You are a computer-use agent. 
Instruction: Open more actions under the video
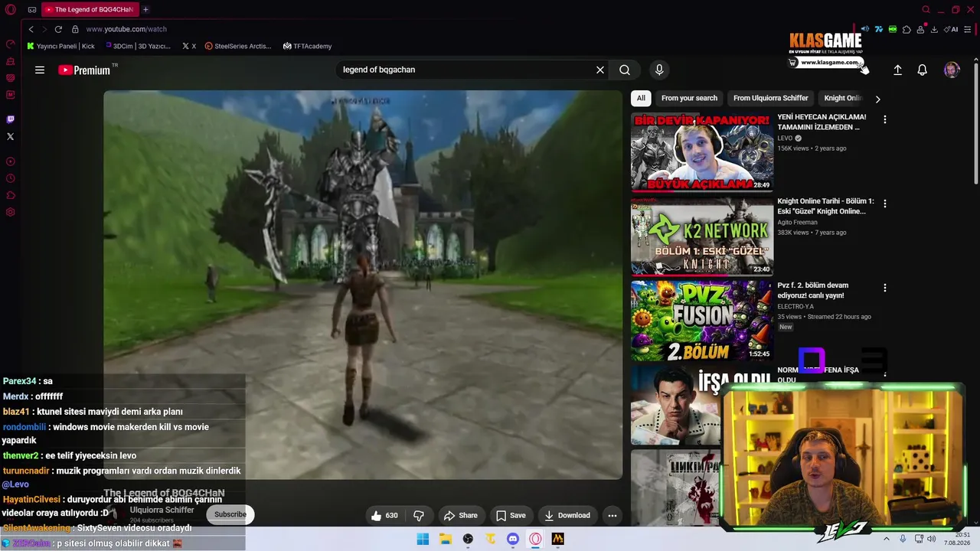point(612,516)
